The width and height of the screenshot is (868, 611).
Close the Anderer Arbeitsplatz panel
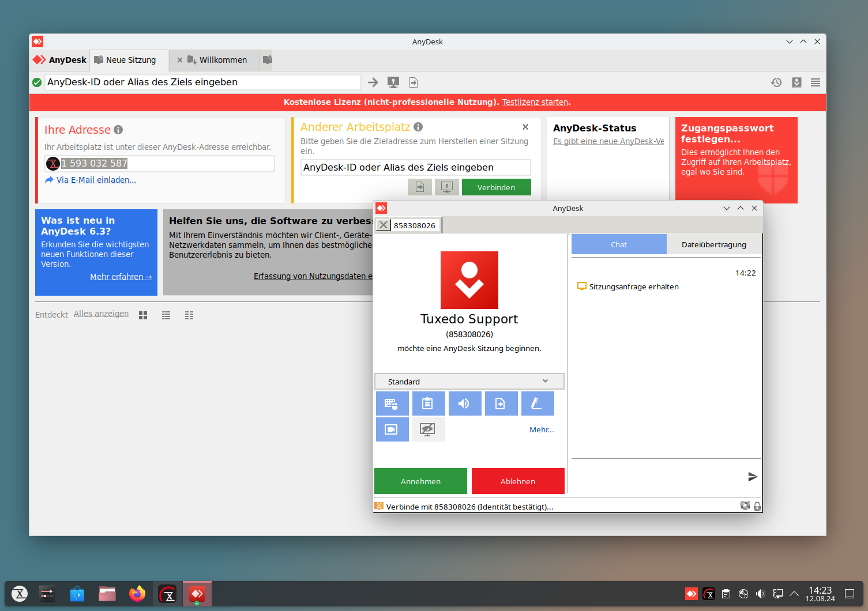click(x=525, y=127)
